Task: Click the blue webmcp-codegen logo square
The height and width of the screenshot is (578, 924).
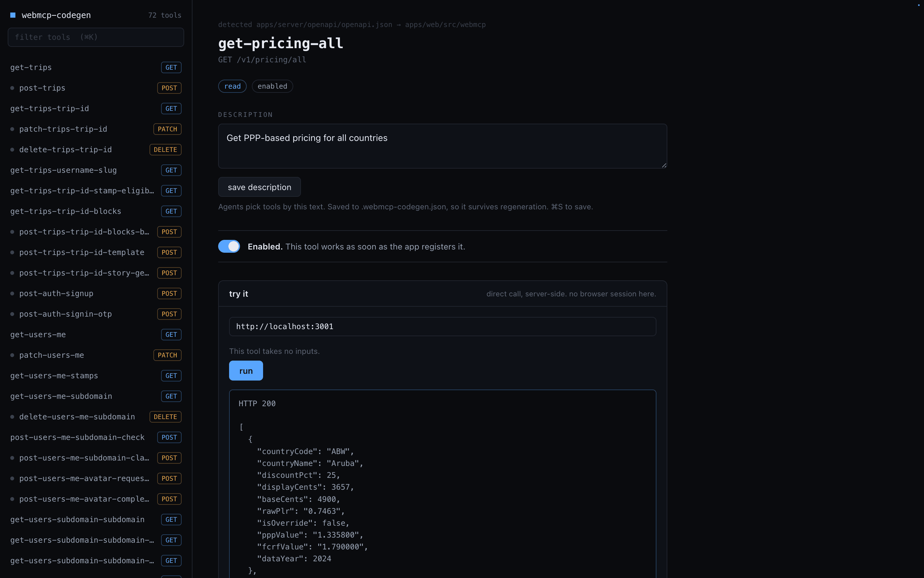Action: coord(13,15)
